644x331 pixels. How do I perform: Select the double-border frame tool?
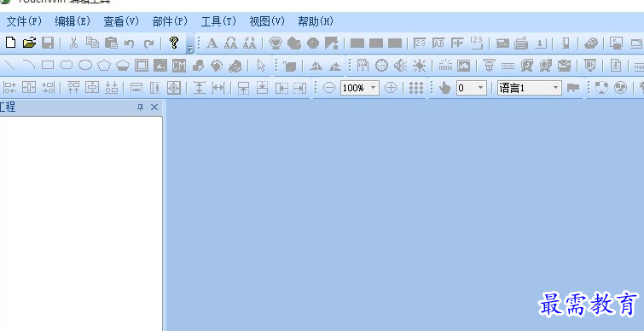tap(142, 66)
